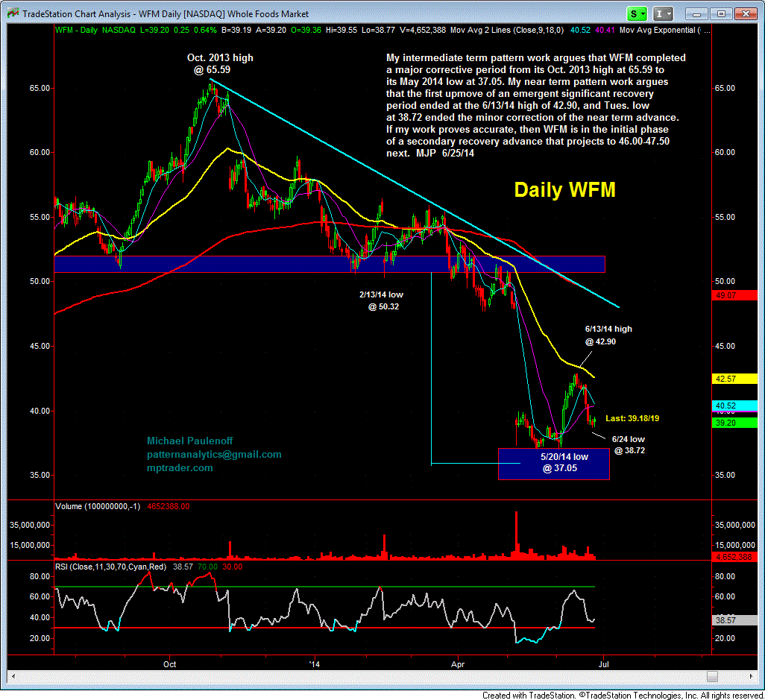Screen dimensions: 765x700
Task: Click the "'14" date axis label
Action: click(315, 664)
